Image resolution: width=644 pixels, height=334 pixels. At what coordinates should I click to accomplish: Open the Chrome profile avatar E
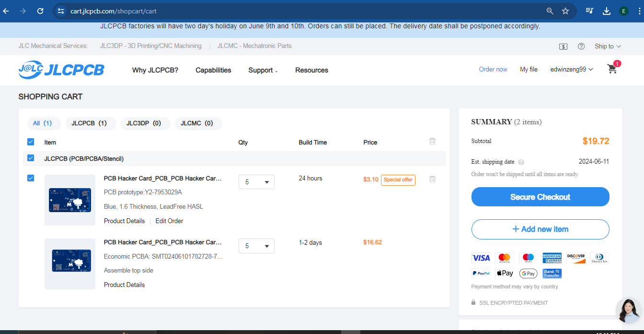[x=623, y=11]
